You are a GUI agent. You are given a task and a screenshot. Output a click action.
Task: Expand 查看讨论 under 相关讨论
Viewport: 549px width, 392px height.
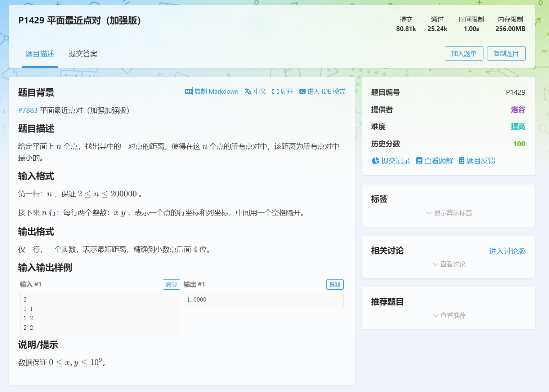[449, 264]
